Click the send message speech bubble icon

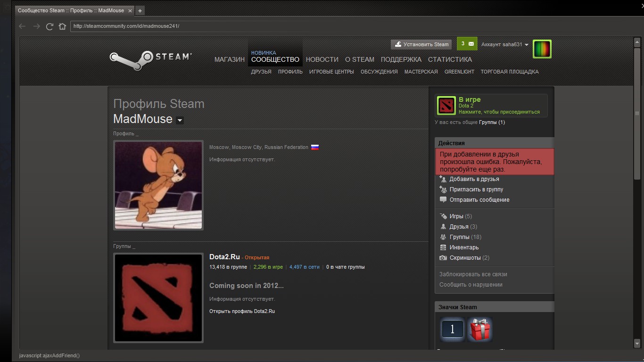443,200
